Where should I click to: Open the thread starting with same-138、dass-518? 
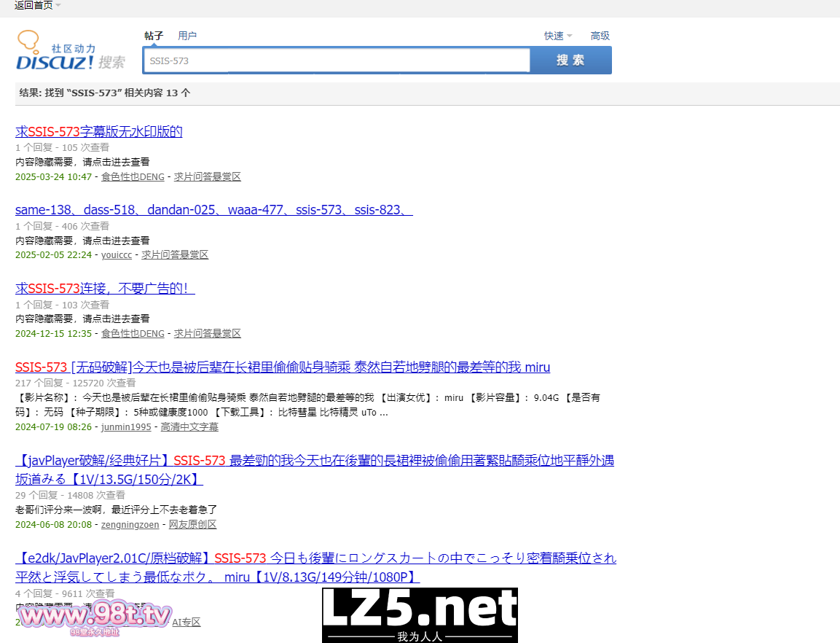click(x=213, y=210)
